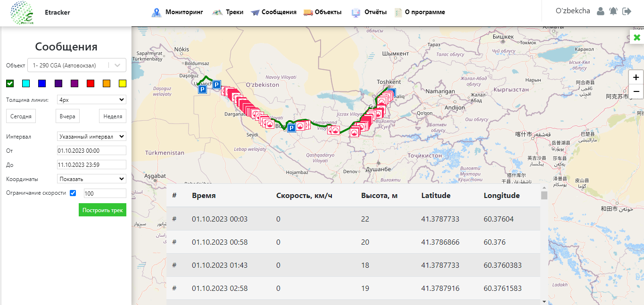Close panel with green X icon

tap(637, 37)
